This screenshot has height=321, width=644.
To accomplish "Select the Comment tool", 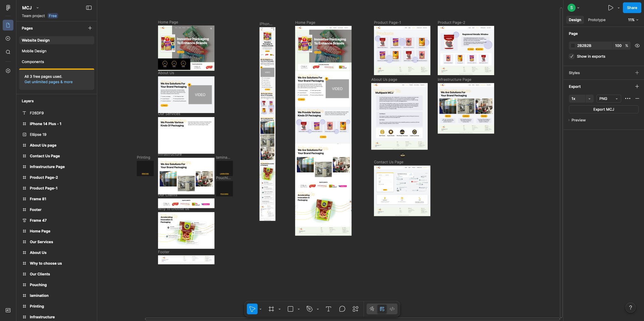I will coord(342,309).
